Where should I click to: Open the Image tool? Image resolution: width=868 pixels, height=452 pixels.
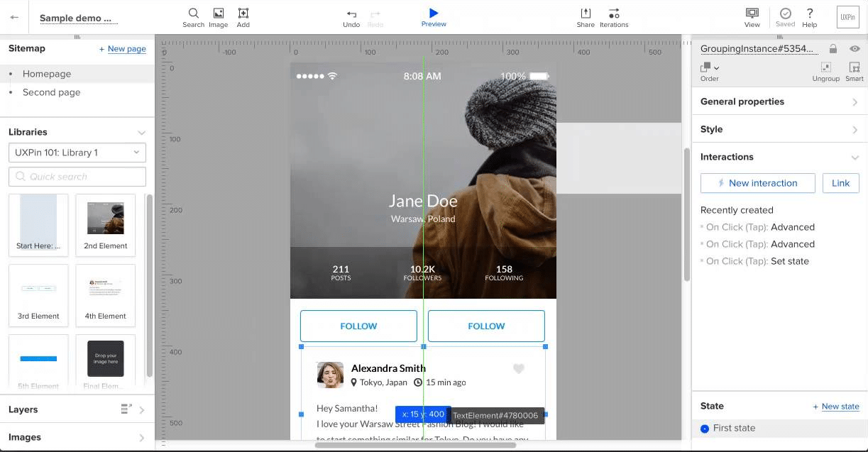click(x=219, y=18)
